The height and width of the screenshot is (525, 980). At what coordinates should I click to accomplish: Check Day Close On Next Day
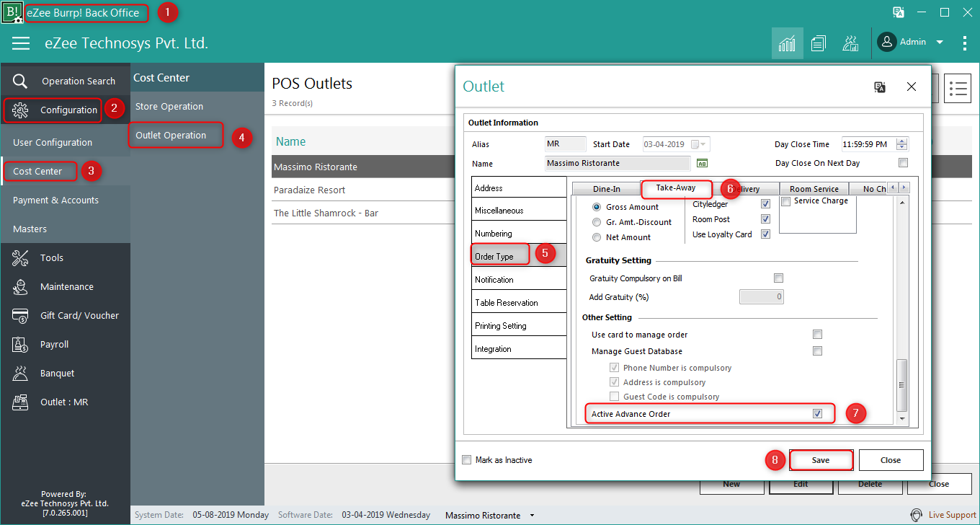(x=903, y=163)
